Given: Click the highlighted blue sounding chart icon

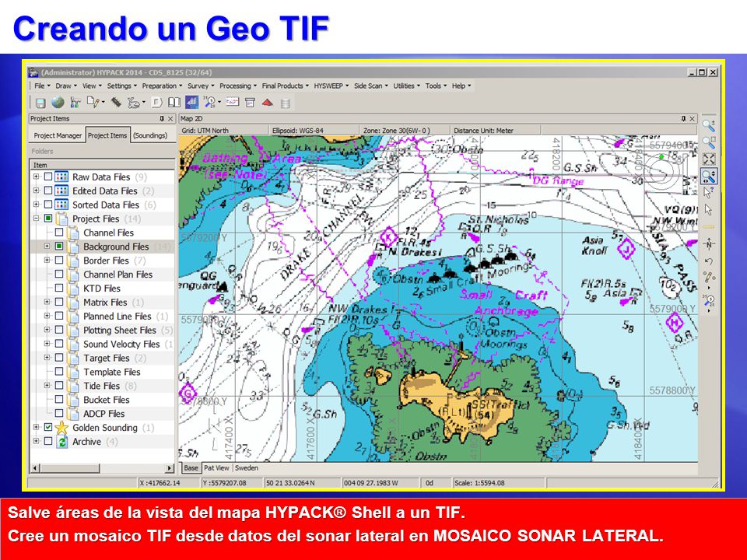Looking at the screenshot, I should [191, 102].
